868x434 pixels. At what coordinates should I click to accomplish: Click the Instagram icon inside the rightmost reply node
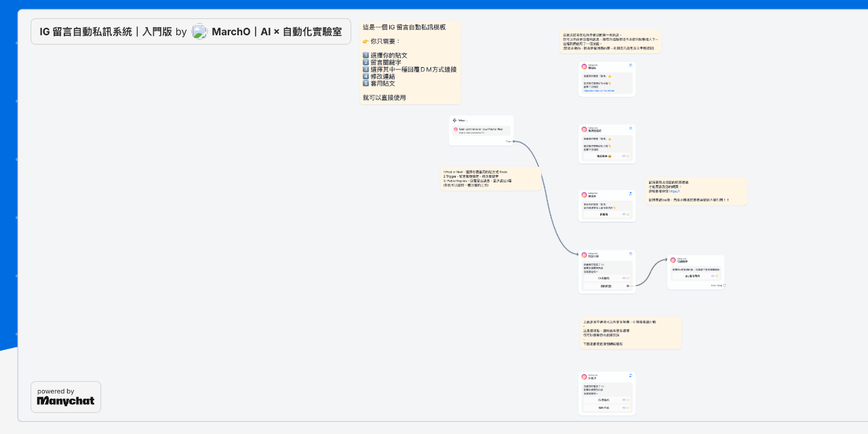pos(674,260)
